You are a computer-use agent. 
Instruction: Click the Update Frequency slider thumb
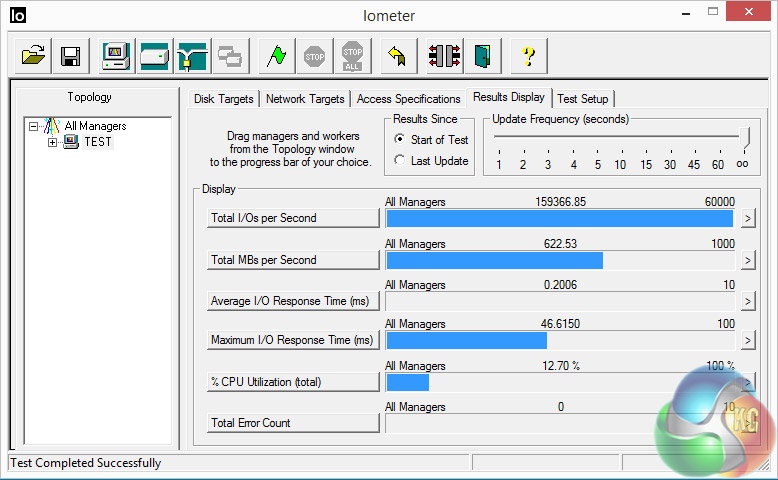[744, 138]
